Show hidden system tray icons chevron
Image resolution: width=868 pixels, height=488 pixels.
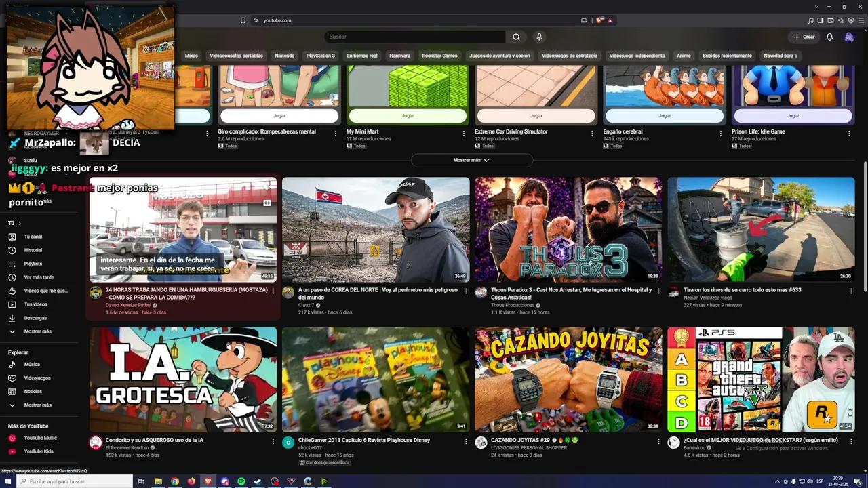777,481
